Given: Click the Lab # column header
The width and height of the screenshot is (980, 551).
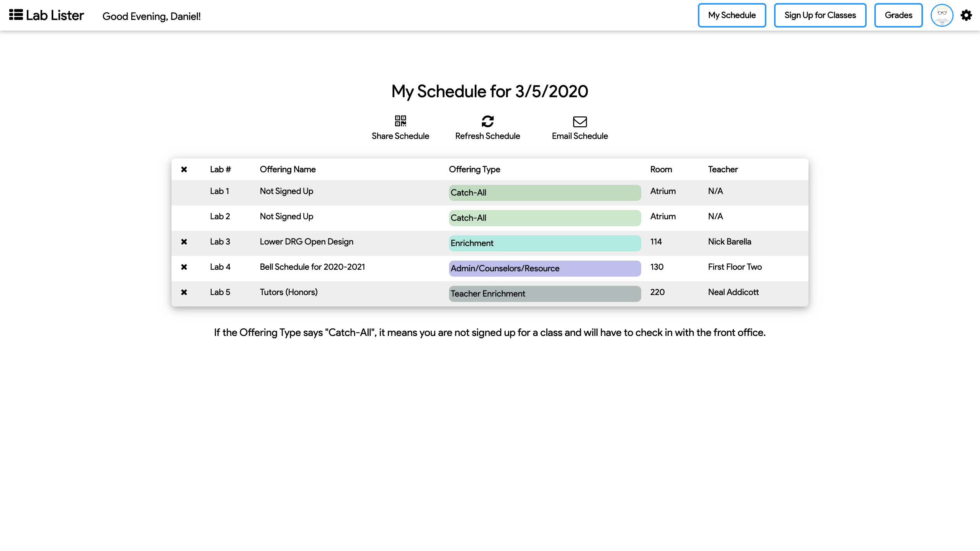Looking at the screenshot, I should [x=220, y=170].
